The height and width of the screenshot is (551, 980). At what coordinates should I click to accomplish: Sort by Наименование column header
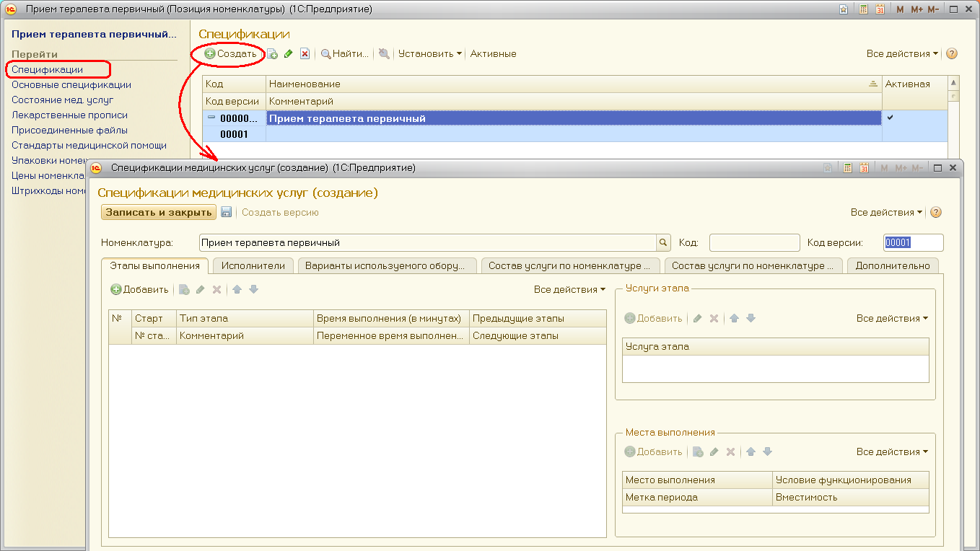pos(574,84)
